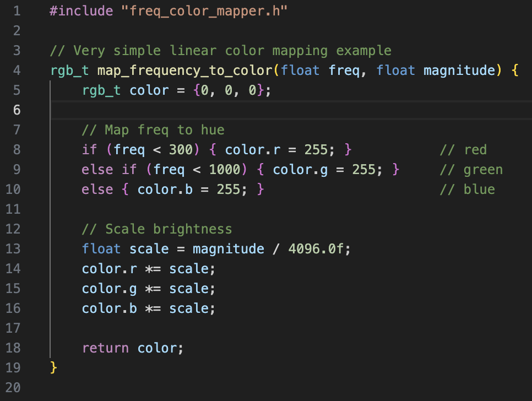Click the "// green" trailing comment
Screen dimensions: 532x401
pos(471,170)
